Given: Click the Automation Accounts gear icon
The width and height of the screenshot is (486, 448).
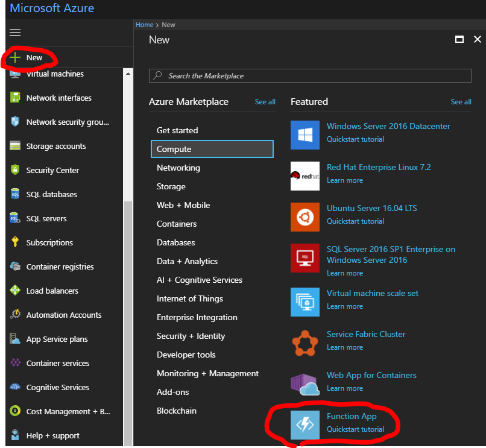Looking at the screenshot, I should (x=15, y=315).
